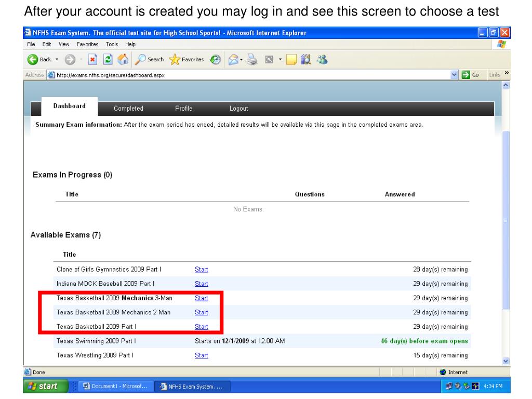Image resolution: width=532 pixels, height=399 pixels.
Task: Expand the address bar dropdown arrow
Action: [454, 75]
